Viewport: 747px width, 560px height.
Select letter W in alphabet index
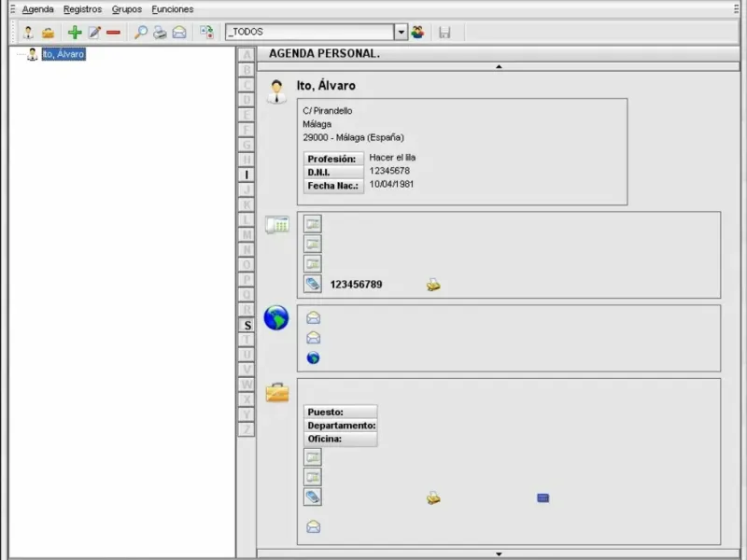[247, 385]
